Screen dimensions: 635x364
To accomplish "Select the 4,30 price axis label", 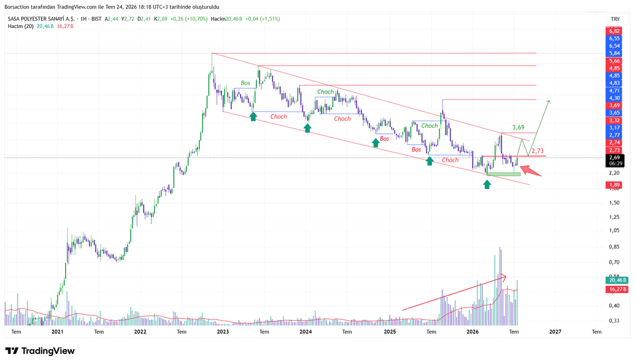I will click(614, 98).
